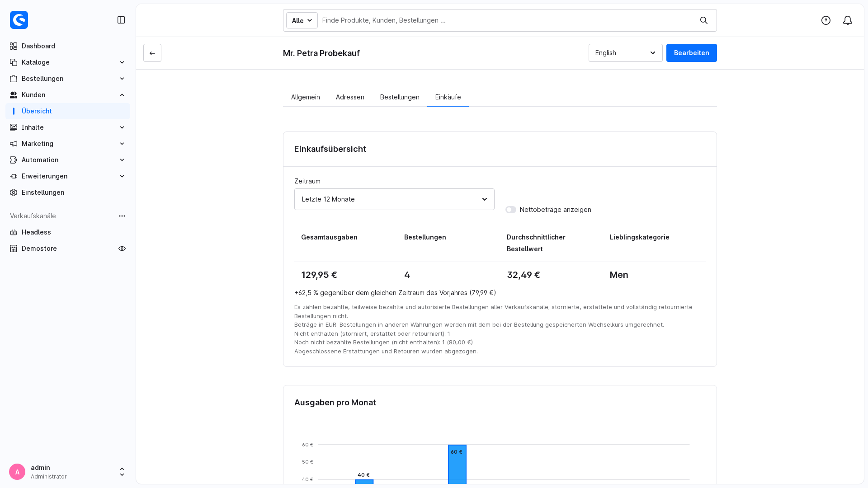The height and width of the screenshot is (488, 868).
Task: Click the admin avatar circle
Action: (17, 472)
